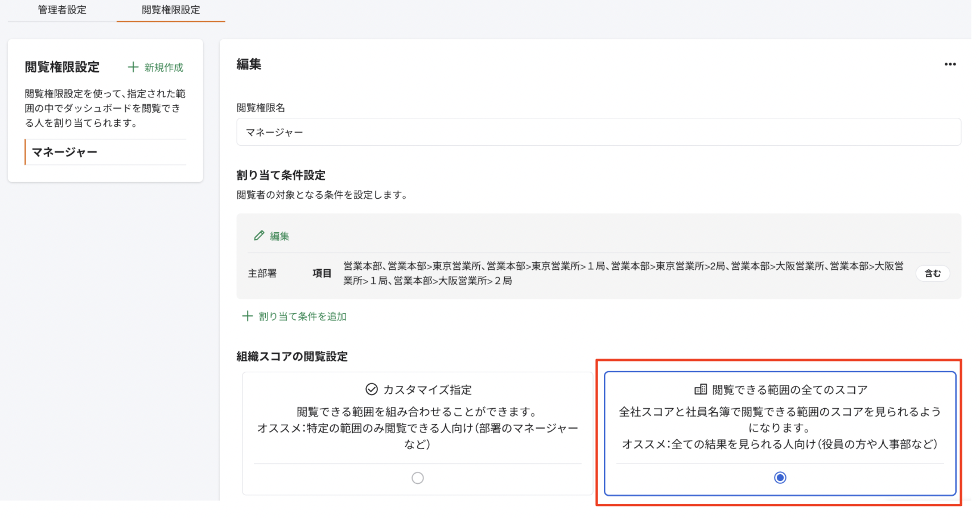This screenshot has height=518, width=980.
Task: Open the three-dot more options menu
Action: [x=950, y=64]
